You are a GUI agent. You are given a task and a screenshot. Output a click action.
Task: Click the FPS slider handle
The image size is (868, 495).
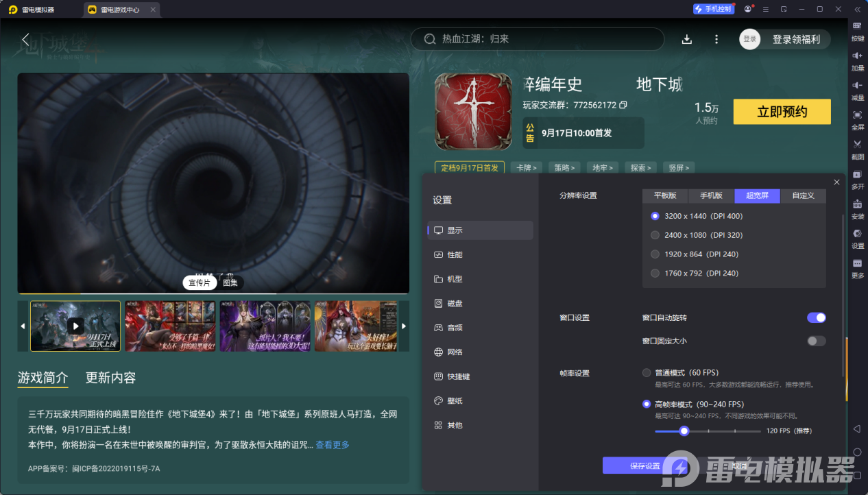pos(684,431)
